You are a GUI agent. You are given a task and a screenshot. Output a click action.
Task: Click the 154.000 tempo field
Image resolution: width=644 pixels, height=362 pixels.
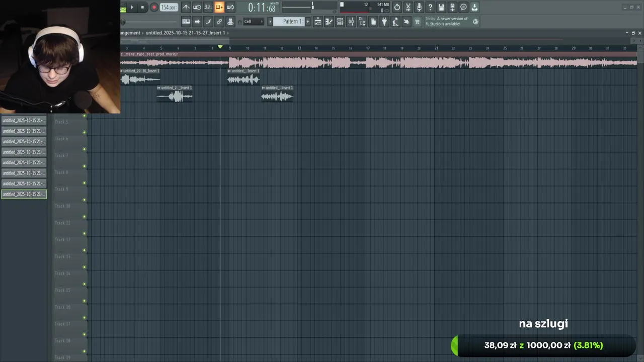[x=169, y=8]
